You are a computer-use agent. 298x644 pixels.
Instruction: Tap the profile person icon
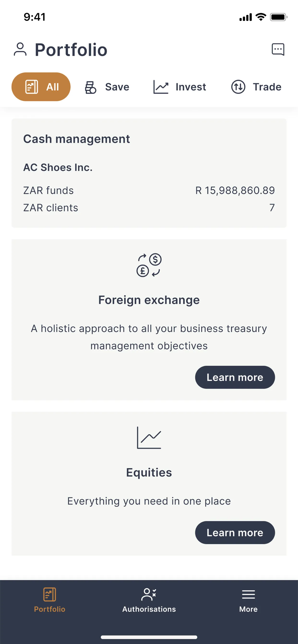coord(20,49)
